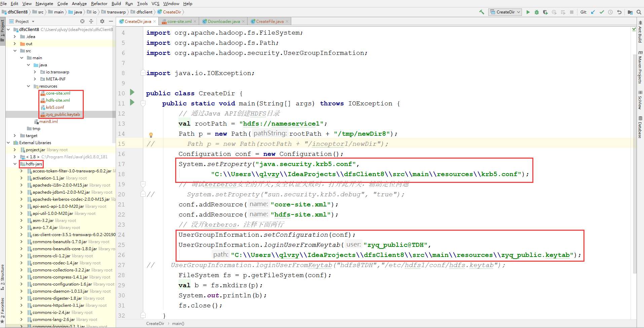Collapse the hdfs-jars library node
Screen dimensions: 644x328
(15, 164)
